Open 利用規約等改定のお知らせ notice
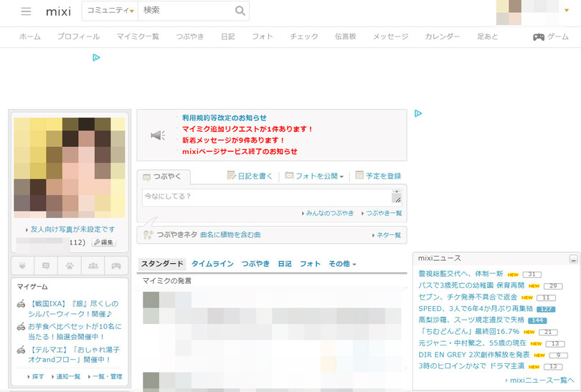 (225, 118)
